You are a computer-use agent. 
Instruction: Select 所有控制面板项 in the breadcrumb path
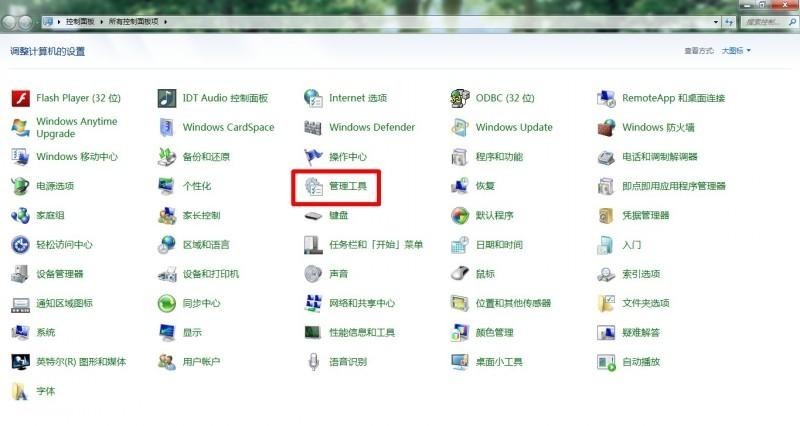[x=134, y=22]
